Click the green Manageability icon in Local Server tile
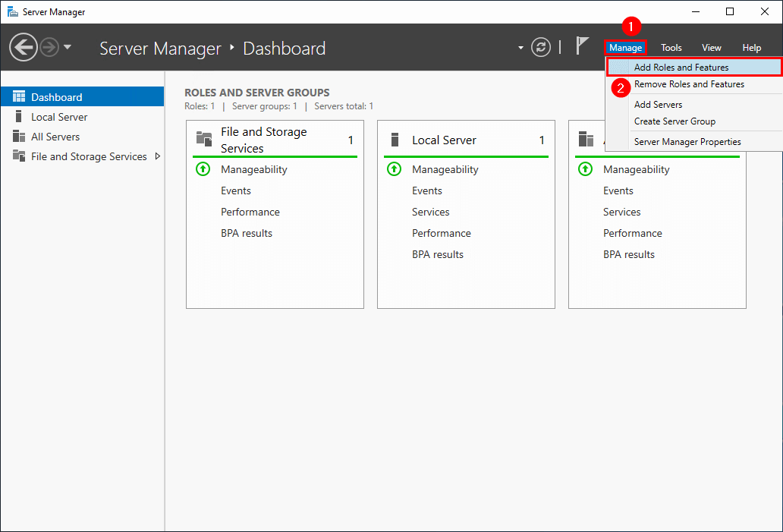The width and height of the screenshot is (783, 532). coord(394,169)
